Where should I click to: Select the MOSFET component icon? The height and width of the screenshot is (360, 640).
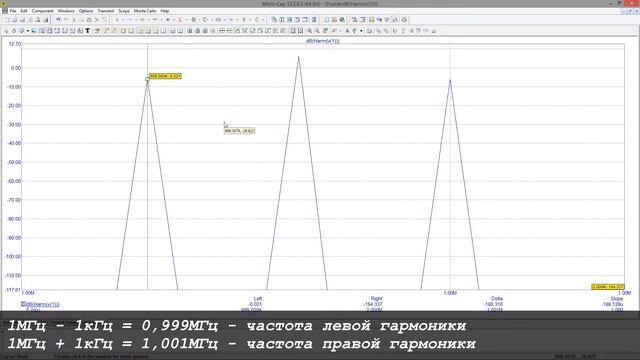(x=193, y=20)
